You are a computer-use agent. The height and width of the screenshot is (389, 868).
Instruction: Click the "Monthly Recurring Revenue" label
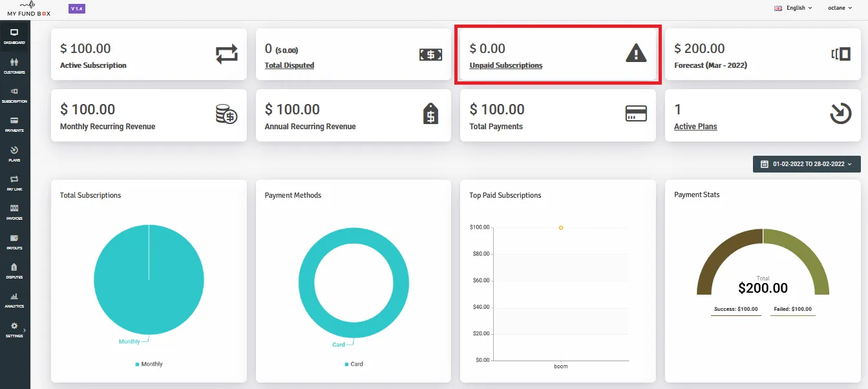point(108,127)
